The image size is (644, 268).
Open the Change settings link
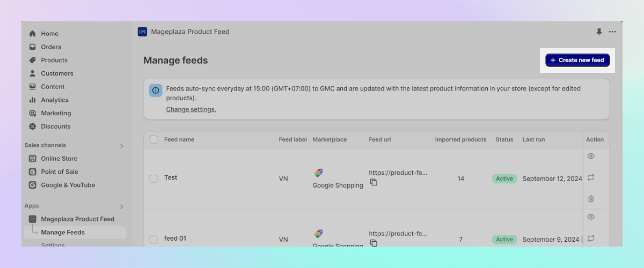tap(191, 109)
